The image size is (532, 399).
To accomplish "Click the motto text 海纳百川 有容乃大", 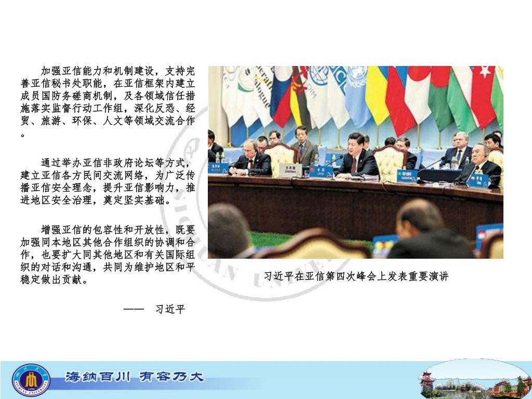I will tap(135, 377).
